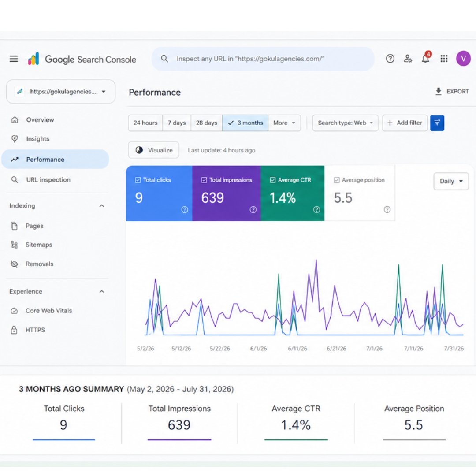Screen dimensions: 476x476
Task: Click the chart date label 5/22/26
Action: click(x=220, y=349)
